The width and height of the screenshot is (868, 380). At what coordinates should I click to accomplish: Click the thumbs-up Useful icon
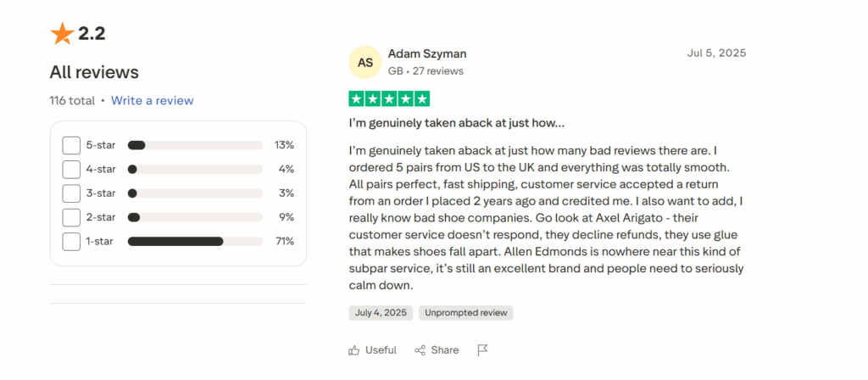click(x=353, y=350)
